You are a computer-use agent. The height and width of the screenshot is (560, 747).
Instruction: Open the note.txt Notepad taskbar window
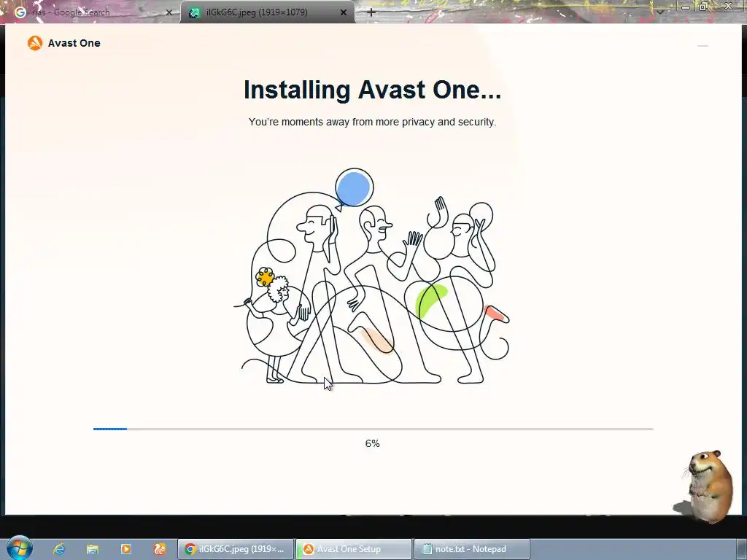(x=472, y=549)
